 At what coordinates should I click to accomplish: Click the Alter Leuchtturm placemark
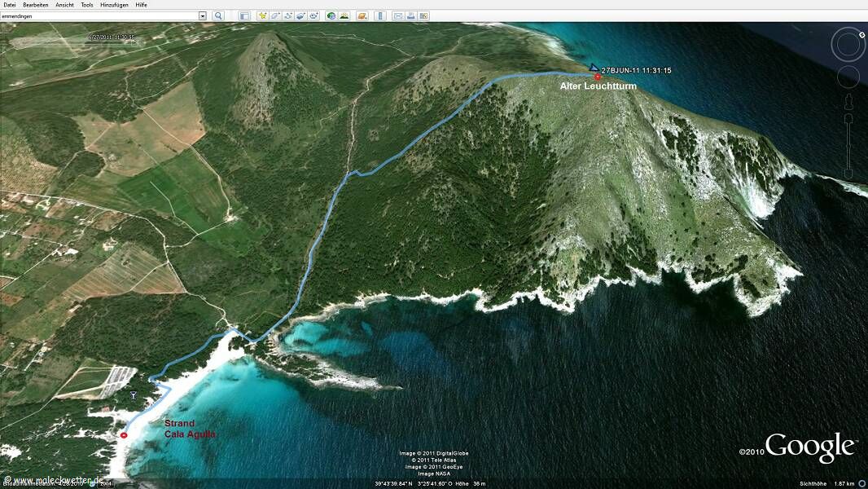tap(597, 77)
